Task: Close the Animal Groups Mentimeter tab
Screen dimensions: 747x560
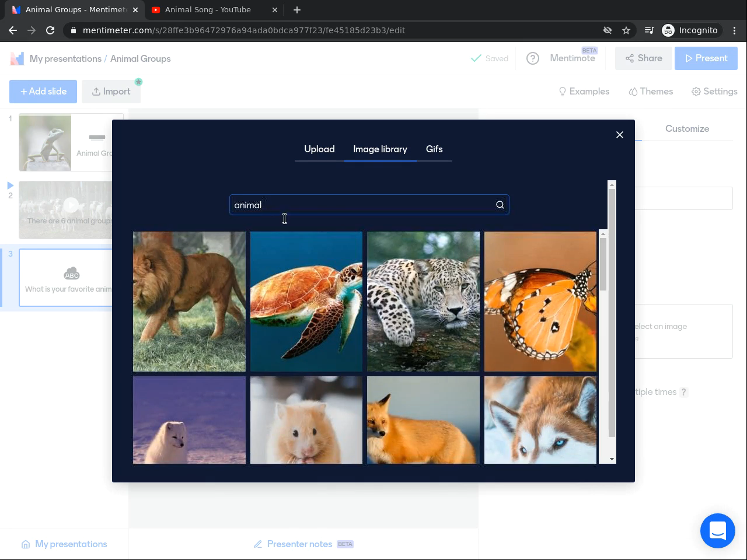Action: tap(135, 10)
